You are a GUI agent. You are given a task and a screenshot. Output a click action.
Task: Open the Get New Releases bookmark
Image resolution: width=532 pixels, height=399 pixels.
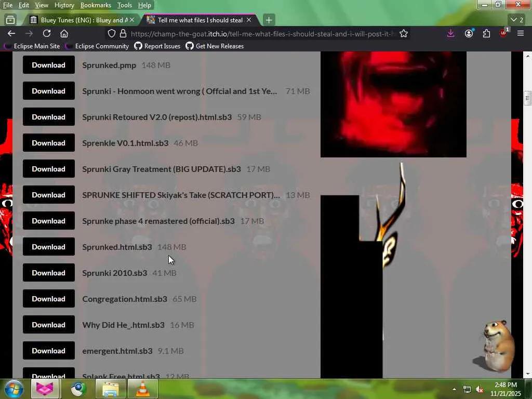point(215,46)
